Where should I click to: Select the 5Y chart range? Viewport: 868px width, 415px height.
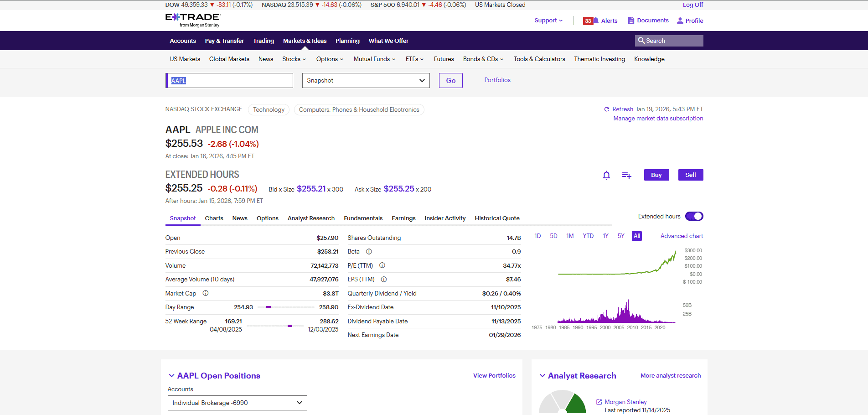(x=621, y=236)
